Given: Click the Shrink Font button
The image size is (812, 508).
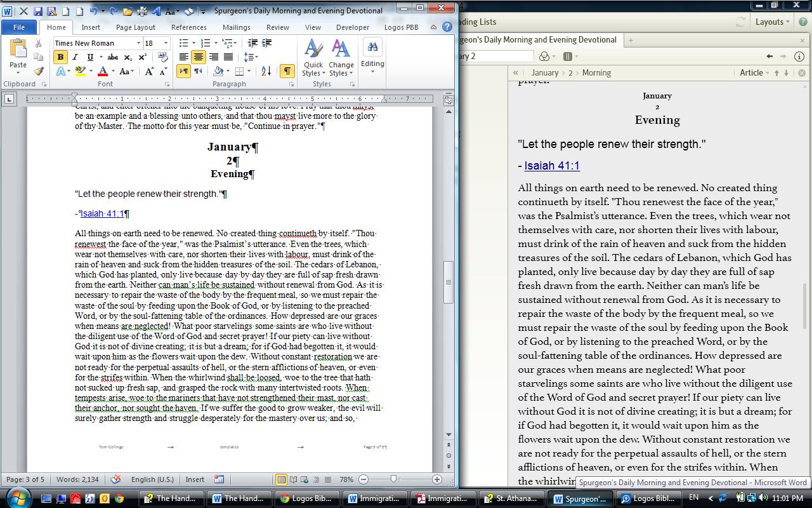Looking at the screenshot, I should point(164,72).
